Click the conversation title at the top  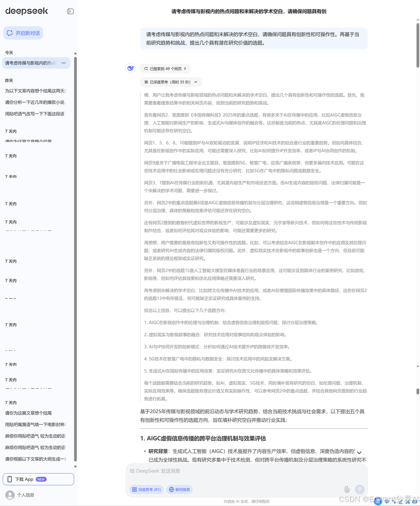pos(249,11)
